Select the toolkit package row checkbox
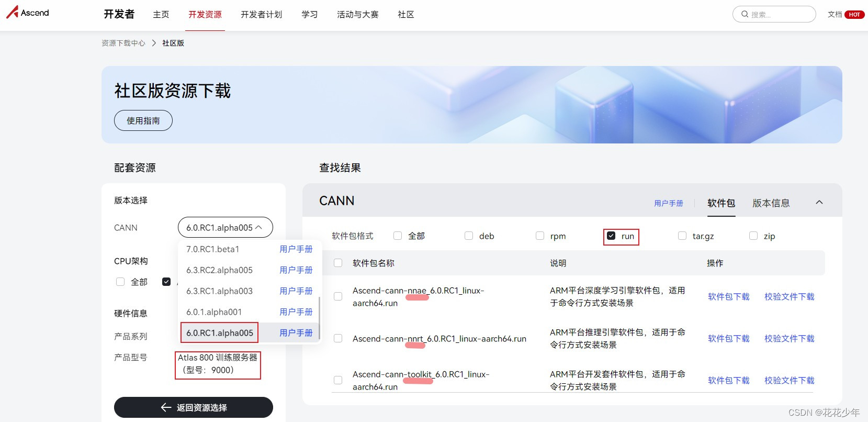868x422 pixels. (x=338, y=380)
